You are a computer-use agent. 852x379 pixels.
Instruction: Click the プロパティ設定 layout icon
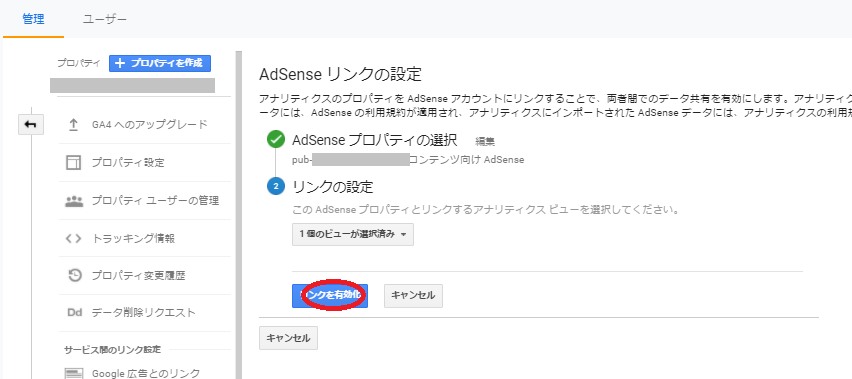click(x=73, y=162)
